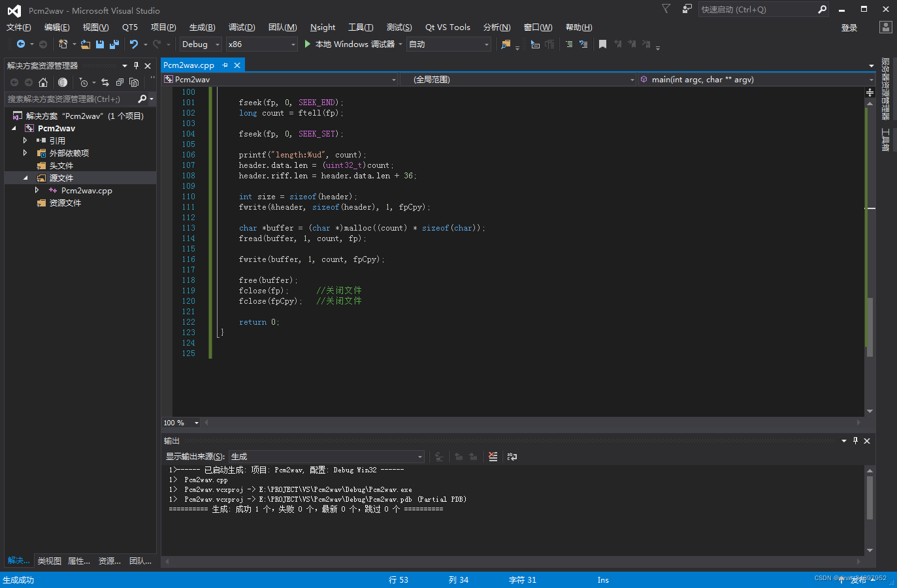Expand the 外部依赖项 node
Viewport: 897px width, 588px height.
25,153
